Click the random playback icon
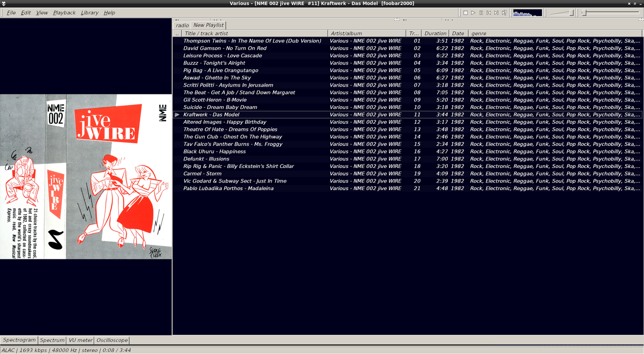644x354 pixels. [x=504, y=13]
